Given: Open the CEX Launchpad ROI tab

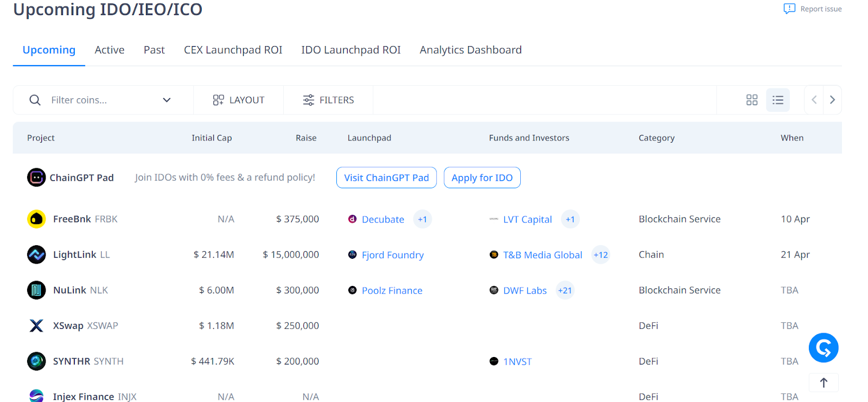Looking at the screenshot, I should [x=233, y=50].
